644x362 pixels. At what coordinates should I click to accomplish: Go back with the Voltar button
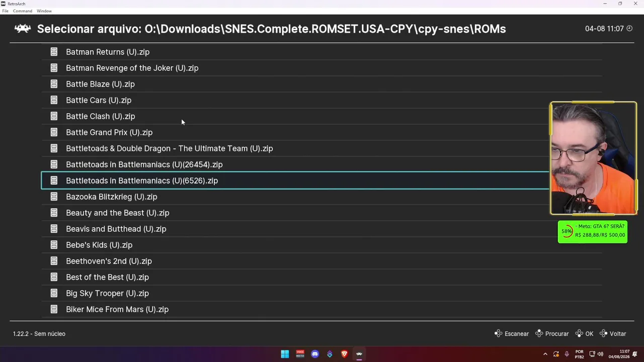click(613, 334)
